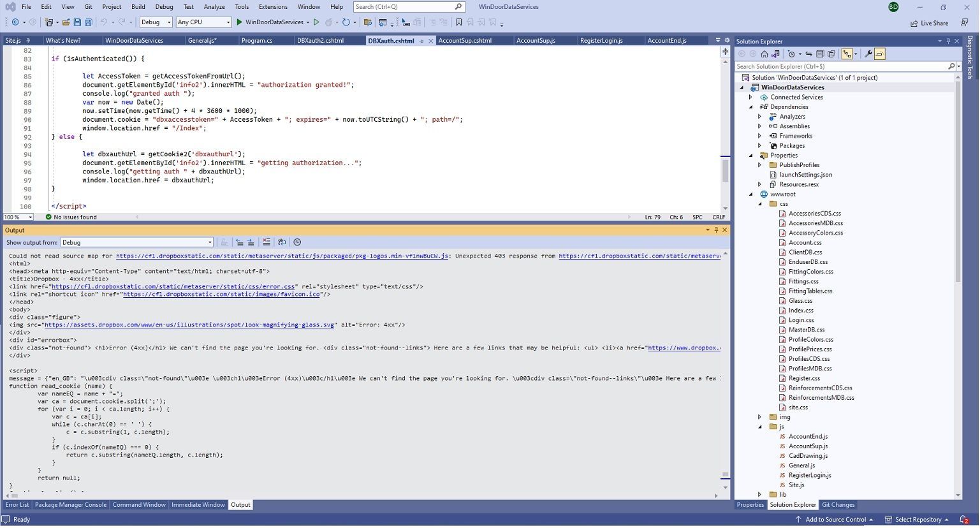Image resolution: width=980 pixels, height=528 pixels.
Task: Open the Debug configuration dropdown
Action: click(x=156, y=22)
